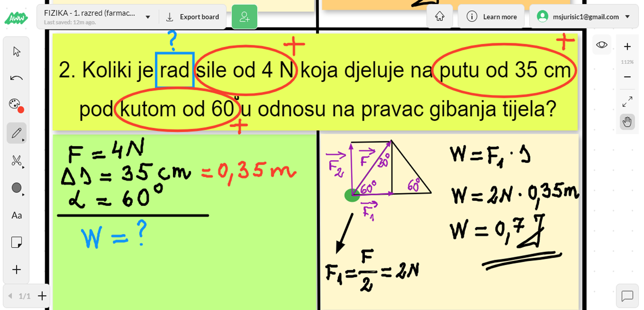This screenshot has height=310, width=644.
Task: Select the pencil drawing tool
Action: click(16, 133)
